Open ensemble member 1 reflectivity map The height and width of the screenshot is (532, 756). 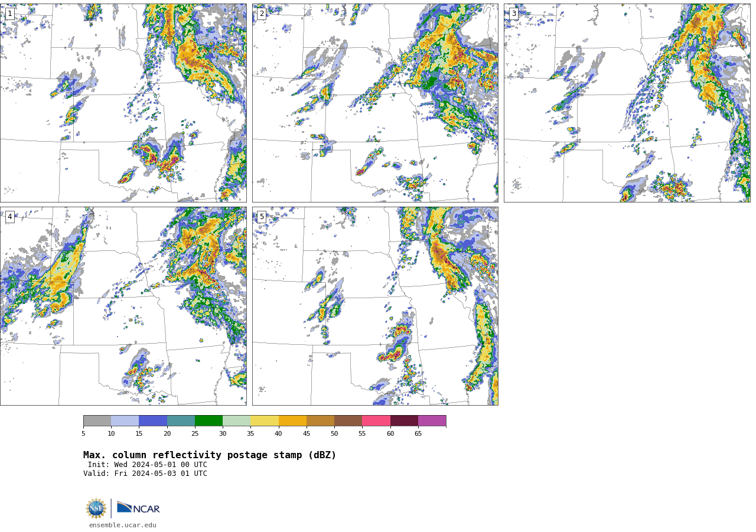point(123,103)
